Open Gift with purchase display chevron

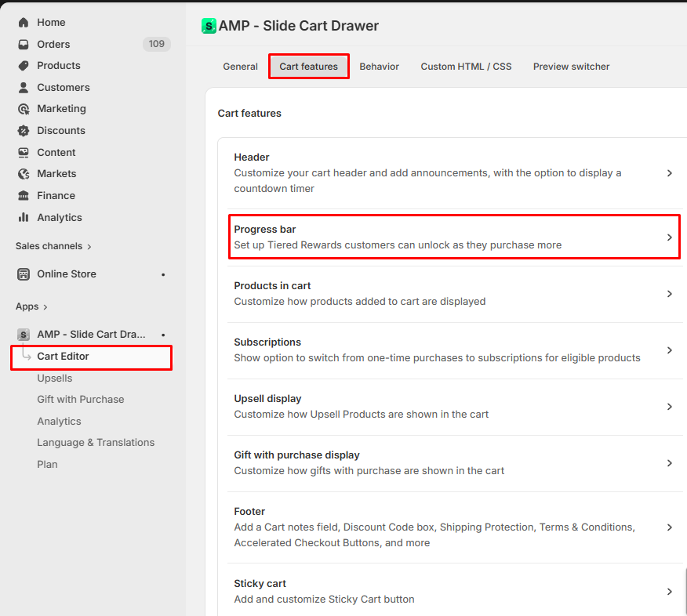(669, 463)
